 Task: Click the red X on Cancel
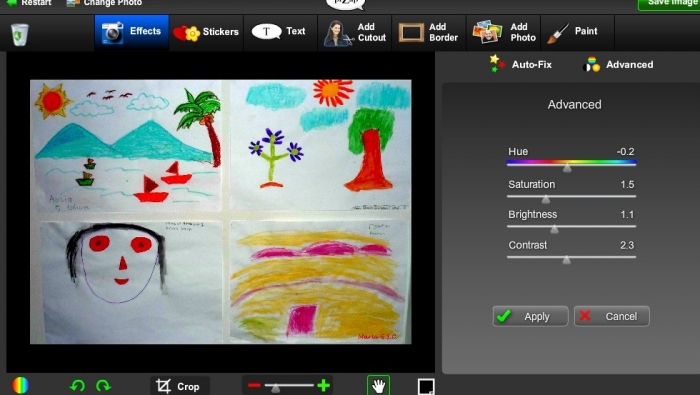coord(585,316)
